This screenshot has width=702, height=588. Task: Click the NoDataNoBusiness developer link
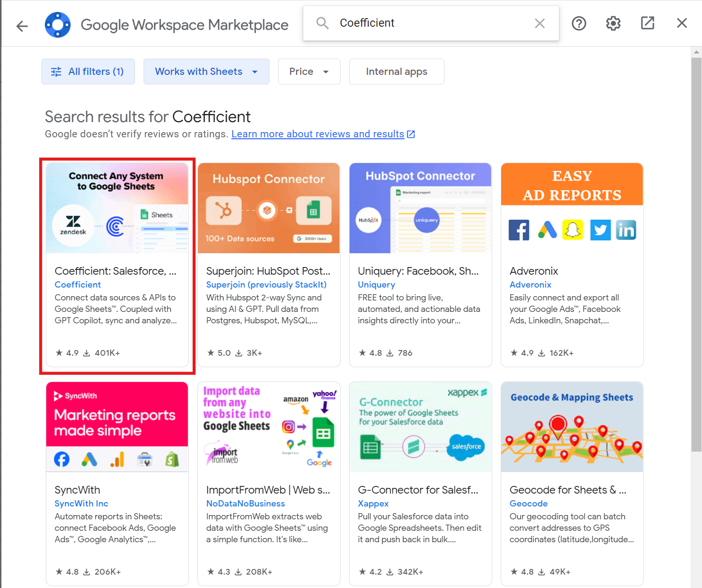point(246,504)
